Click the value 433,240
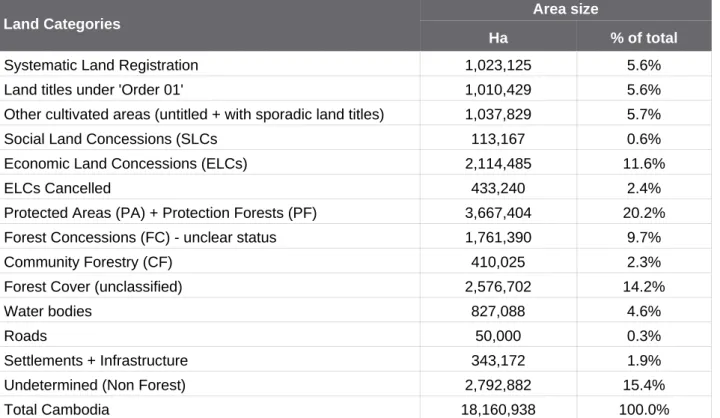 [x=498, y=188]
